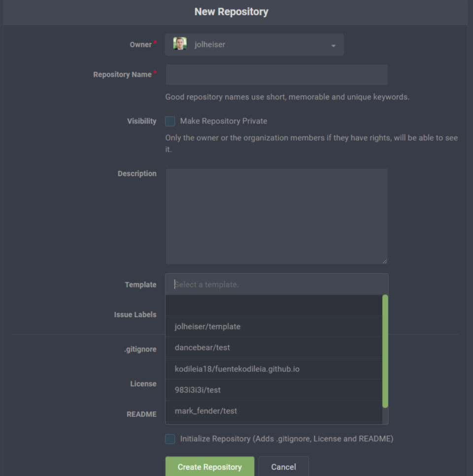Focus the Repository Name input field
This screenshot has width=473, height=476.
[276, 75]
